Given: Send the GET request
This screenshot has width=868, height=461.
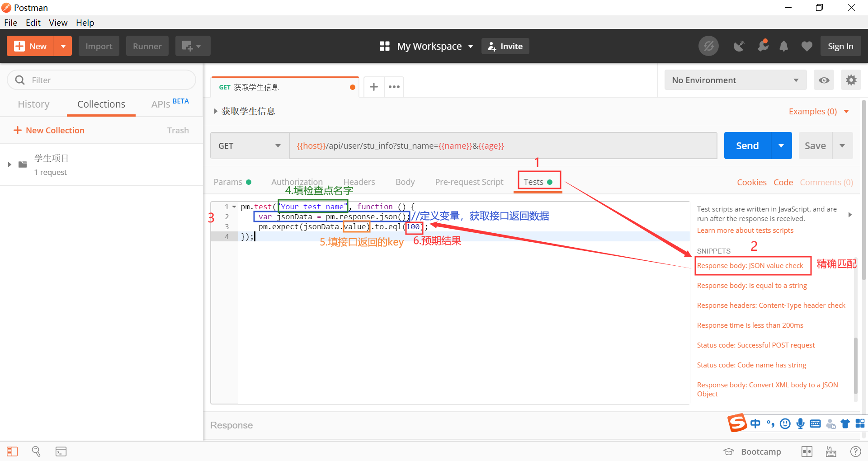Looking at the screenshot, I should point(747,146).
